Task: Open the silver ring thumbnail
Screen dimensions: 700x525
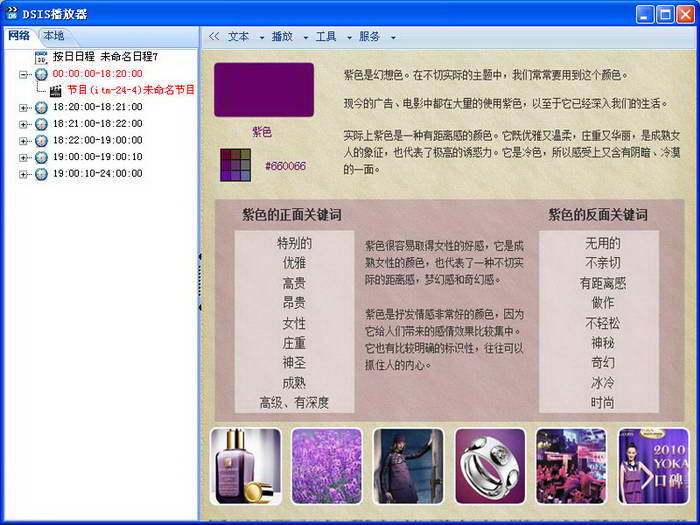Action: (490, 466)
